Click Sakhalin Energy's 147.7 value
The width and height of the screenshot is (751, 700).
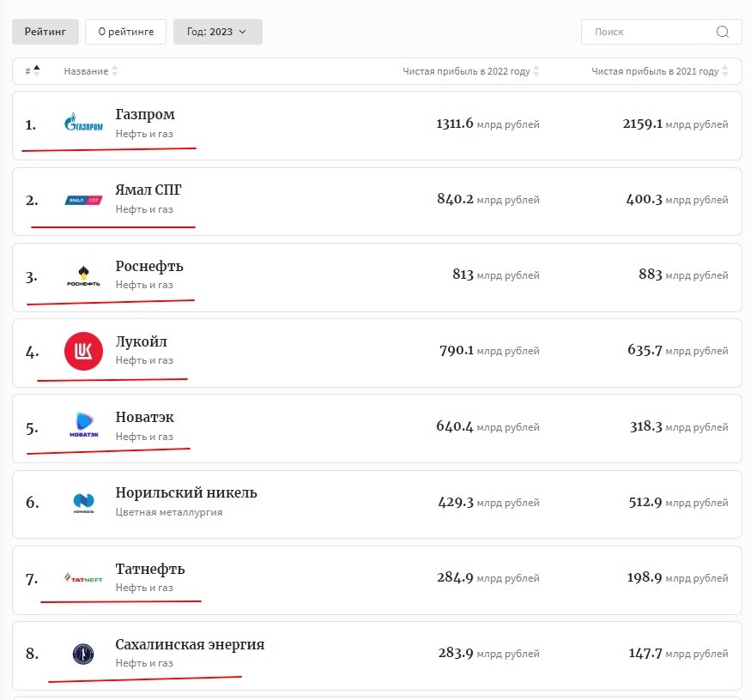[x=645, y=653]
